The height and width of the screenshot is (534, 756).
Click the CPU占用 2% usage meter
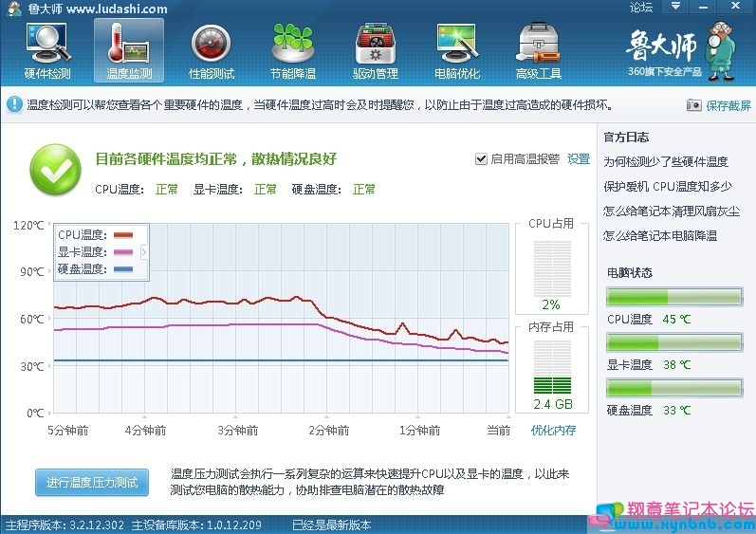(551, 269)
